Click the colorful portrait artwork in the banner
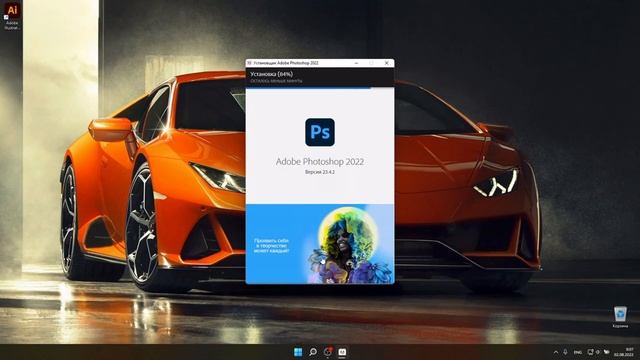Screen dimensions: 640x360 349,246
